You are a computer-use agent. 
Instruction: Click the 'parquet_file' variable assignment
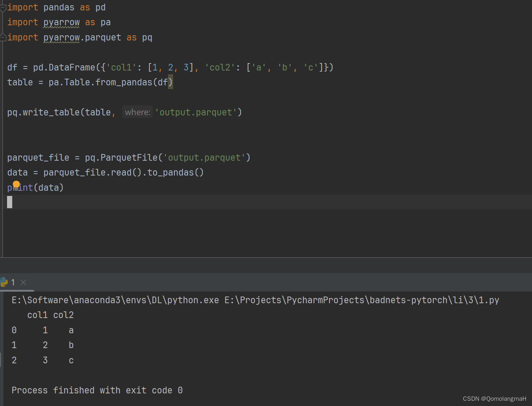pyautogui.click(x=38, y=157)
